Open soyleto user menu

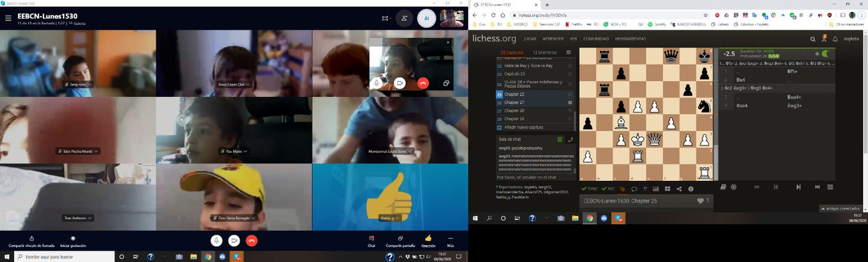[850, 39]
